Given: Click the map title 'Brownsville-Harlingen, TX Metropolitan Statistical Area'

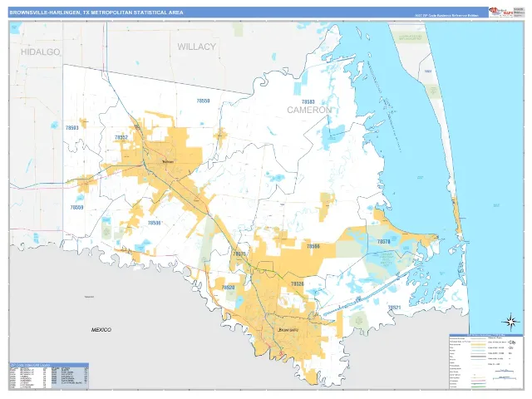Looking at the screenshot, I should pos(96,12).
